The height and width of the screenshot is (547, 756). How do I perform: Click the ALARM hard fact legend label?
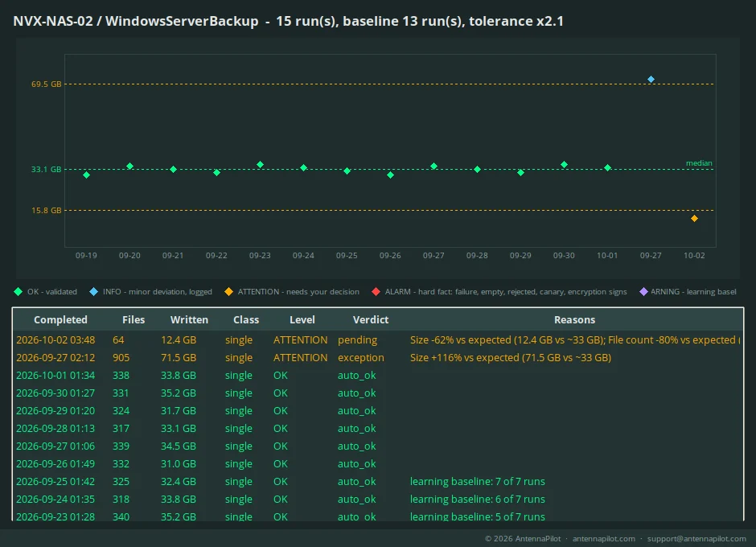506,292
